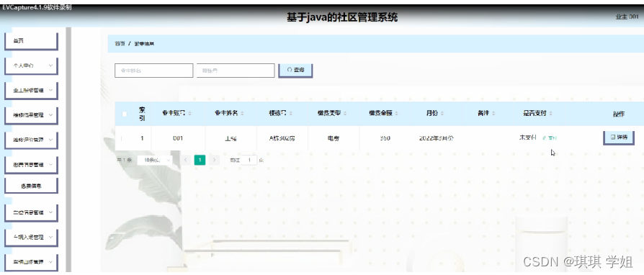
Task: Sort table by 是否支付 column
Action: (551, 114)
